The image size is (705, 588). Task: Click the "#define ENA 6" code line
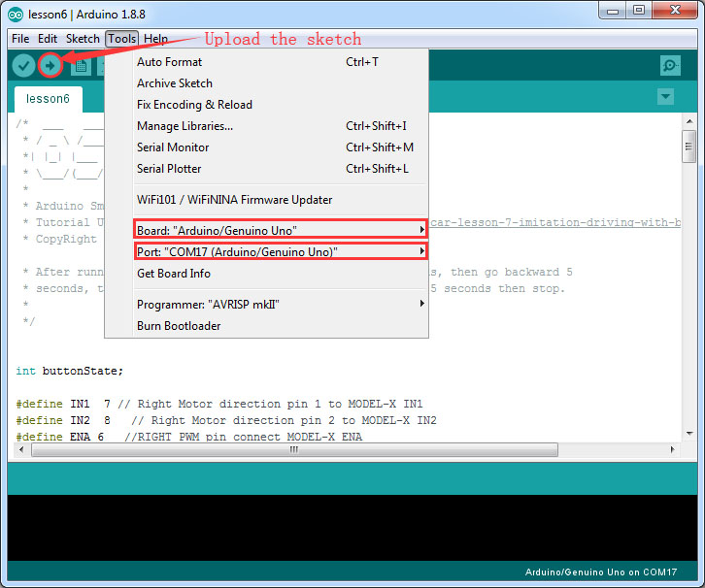point(188,437)
